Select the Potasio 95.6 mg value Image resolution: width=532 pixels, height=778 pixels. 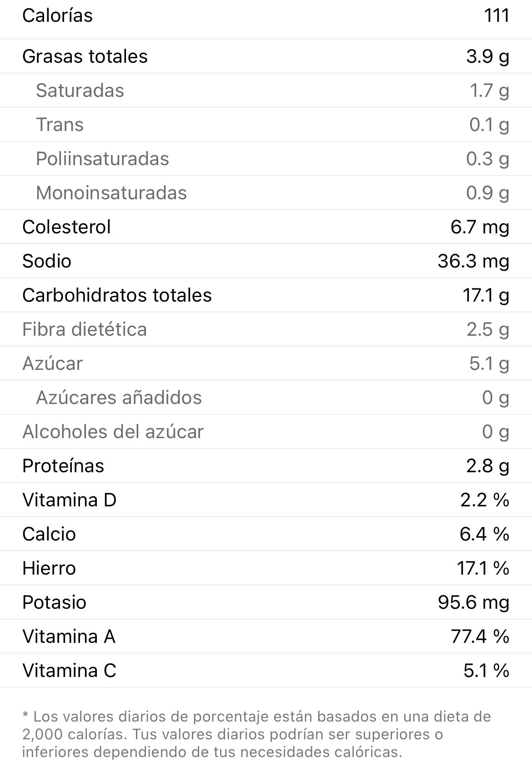(473, 602)
